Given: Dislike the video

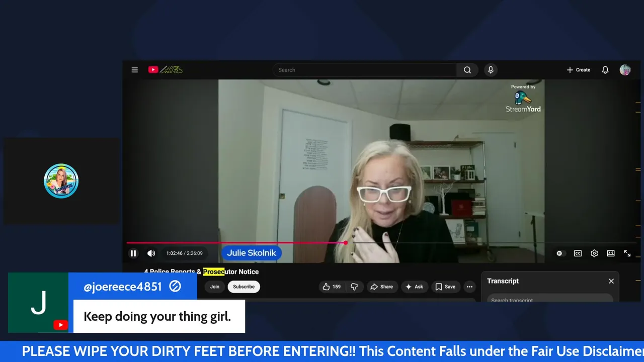Looking at the screenshot, I should coord(354,287).
